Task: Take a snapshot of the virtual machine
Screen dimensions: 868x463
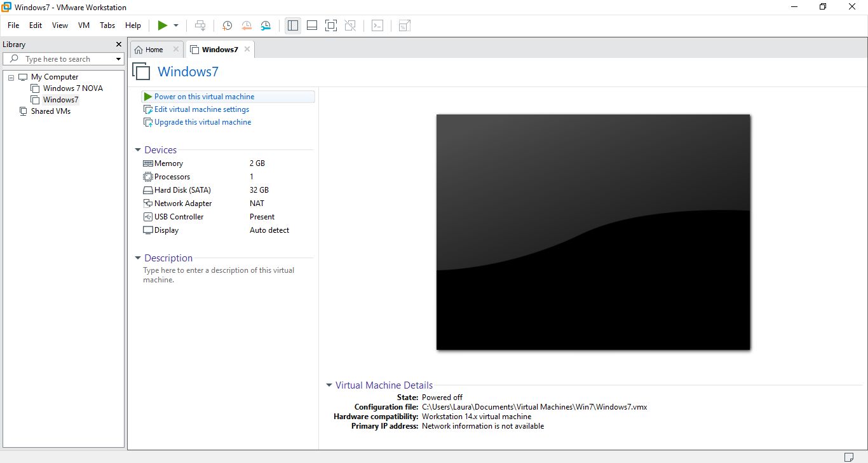Action: pos(227,25)
